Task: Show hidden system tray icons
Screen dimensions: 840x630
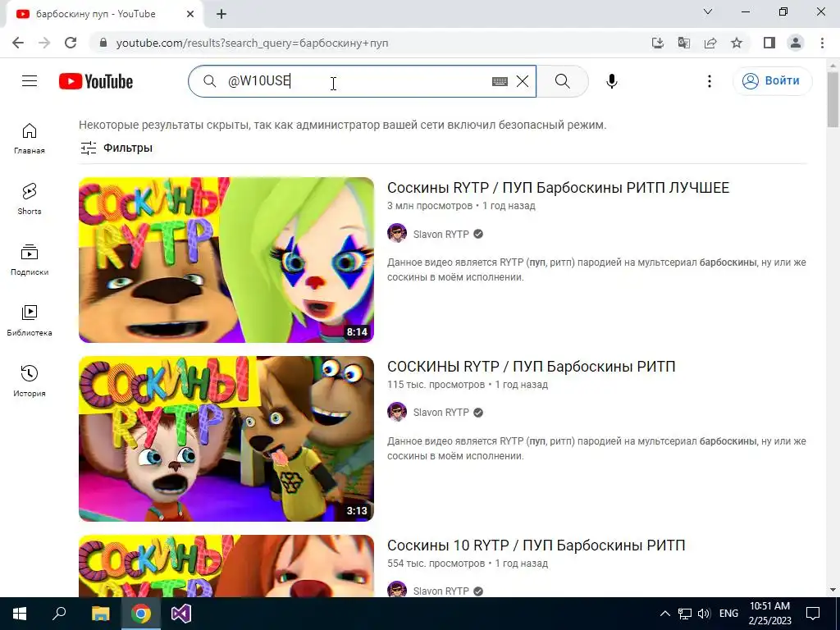Action: 664,614
